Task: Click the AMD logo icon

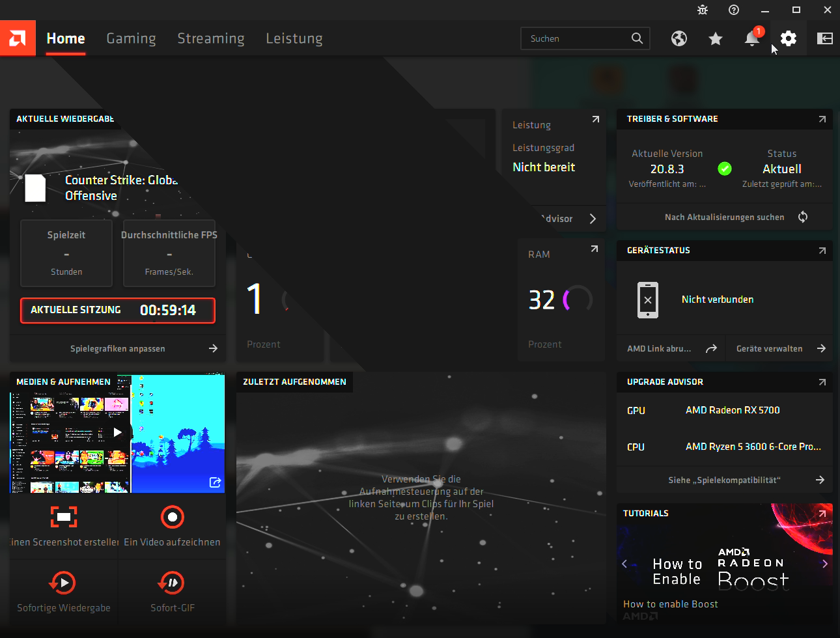Action: tap(18, 38)
